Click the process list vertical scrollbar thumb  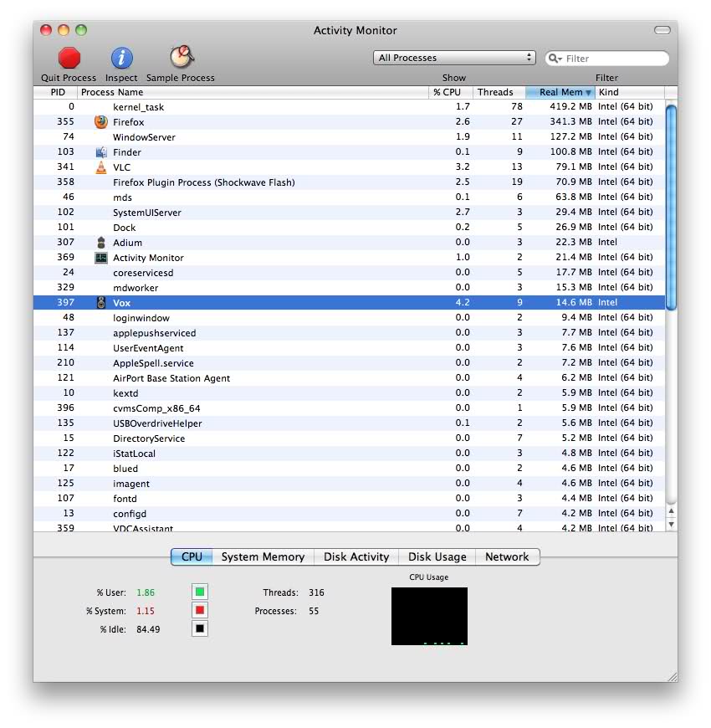tap(671, 207)
